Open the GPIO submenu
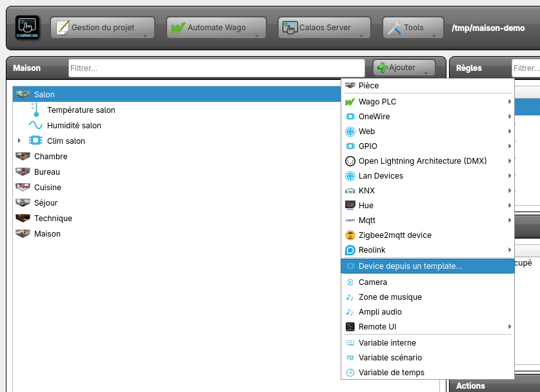 (x=427, y=146)
